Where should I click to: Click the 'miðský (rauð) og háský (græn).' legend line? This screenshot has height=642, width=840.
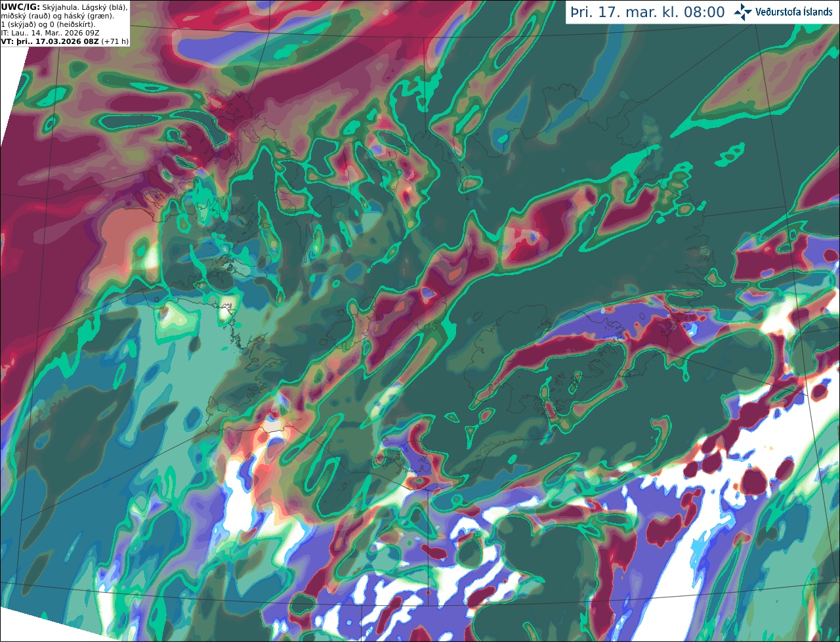(x=57, y=16)
